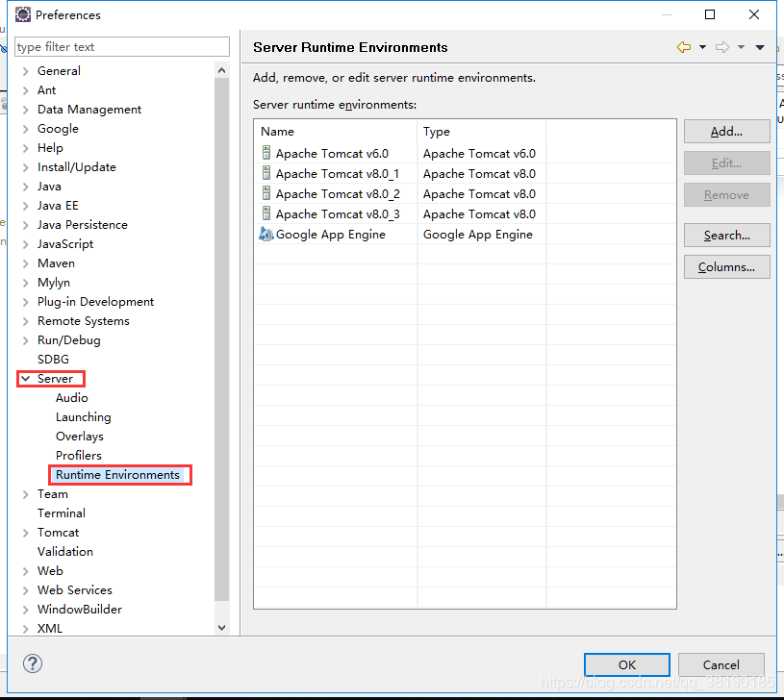The image size is (784, 700).
Task: Click the Name column header
Action: coord(336,132)
